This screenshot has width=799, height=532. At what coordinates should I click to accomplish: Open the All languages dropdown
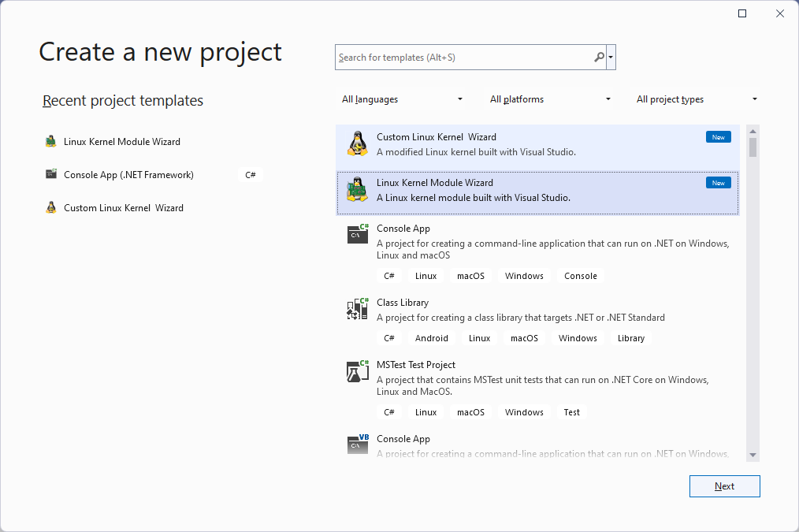point(402,99)
